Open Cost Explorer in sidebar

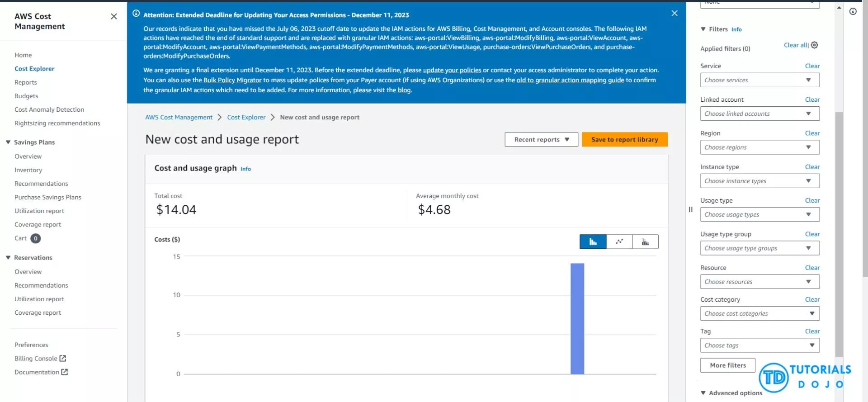tap(34, 69)
